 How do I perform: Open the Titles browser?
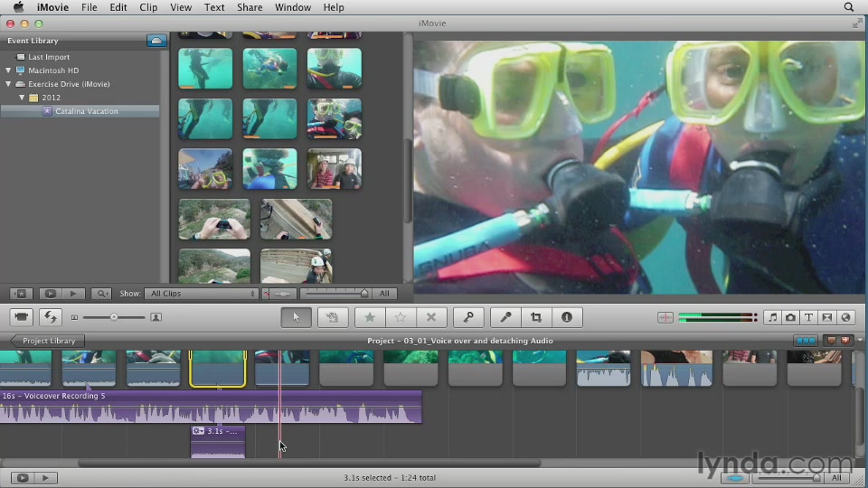[808, 317]
